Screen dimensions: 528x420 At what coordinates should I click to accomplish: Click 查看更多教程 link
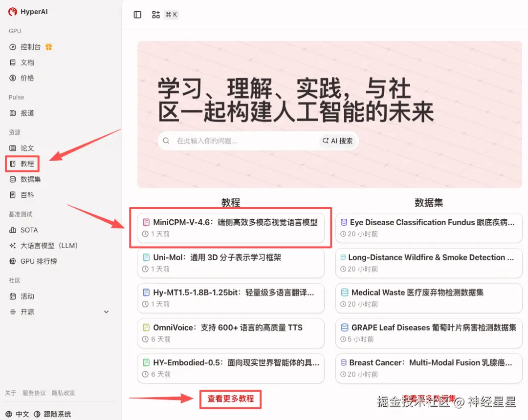coord(231,399)
